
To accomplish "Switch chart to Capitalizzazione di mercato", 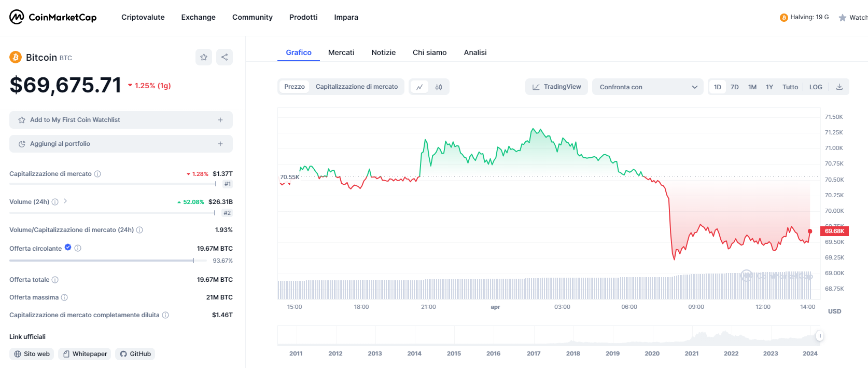I will 357,87.
